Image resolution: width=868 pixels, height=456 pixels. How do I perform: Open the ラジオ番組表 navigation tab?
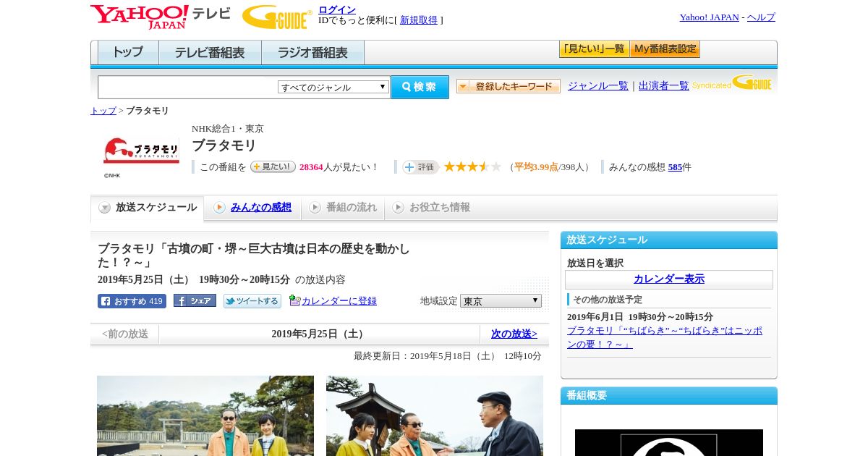tap(312, 53)
